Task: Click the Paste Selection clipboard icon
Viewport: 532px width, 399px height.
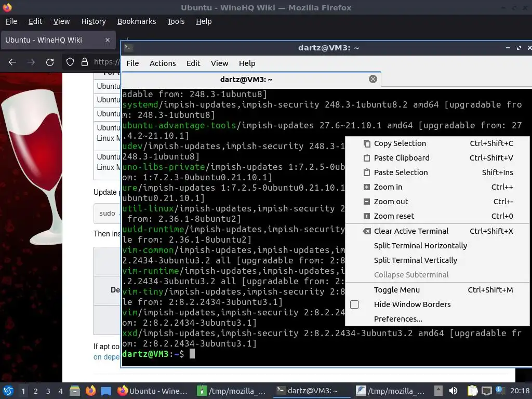Action: click(x=367, y=172)
